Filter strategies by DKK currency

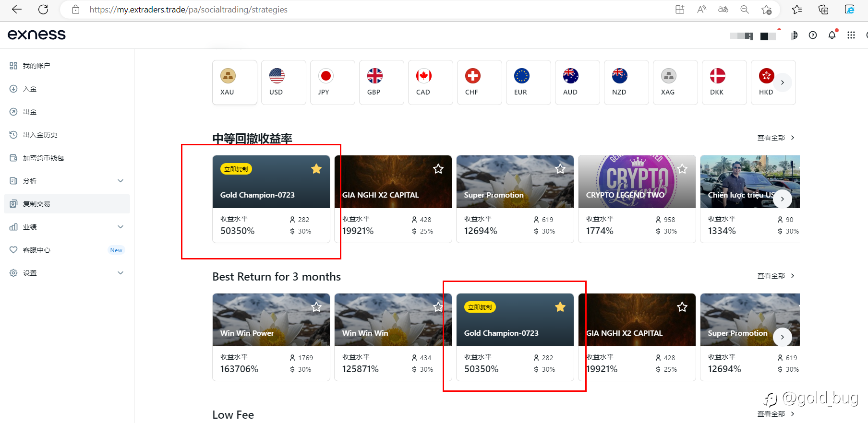724,82
